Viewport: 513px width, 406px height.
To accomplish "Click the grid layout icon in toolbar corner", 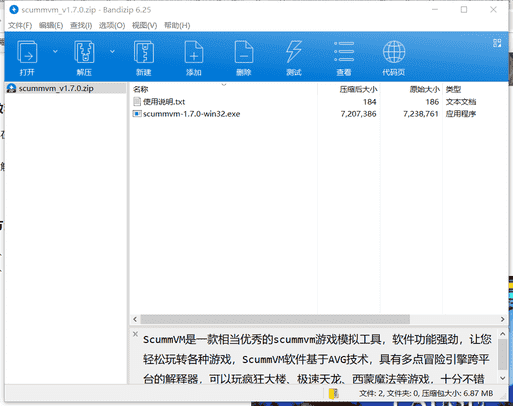I will coord(497,43).
